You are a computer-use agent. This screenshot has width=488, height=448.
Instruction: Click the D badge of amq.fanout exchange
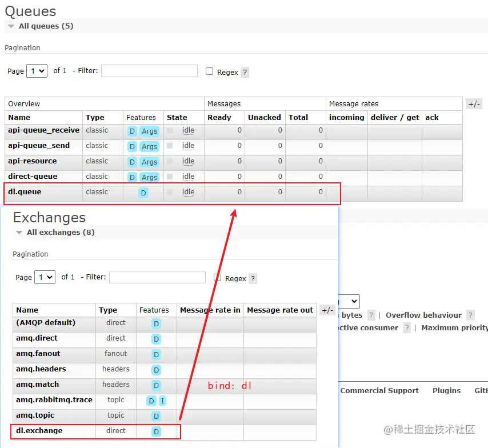click(x=156, y=355)
